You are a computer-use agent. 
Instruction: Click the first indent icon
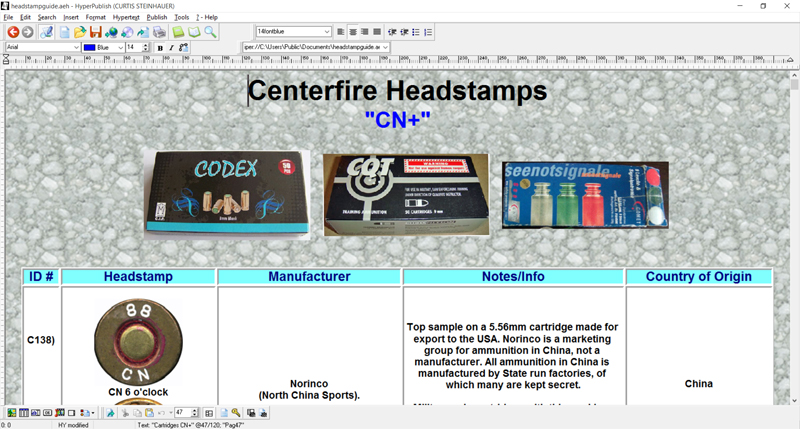pyautogui.click(x=392, y=32)
